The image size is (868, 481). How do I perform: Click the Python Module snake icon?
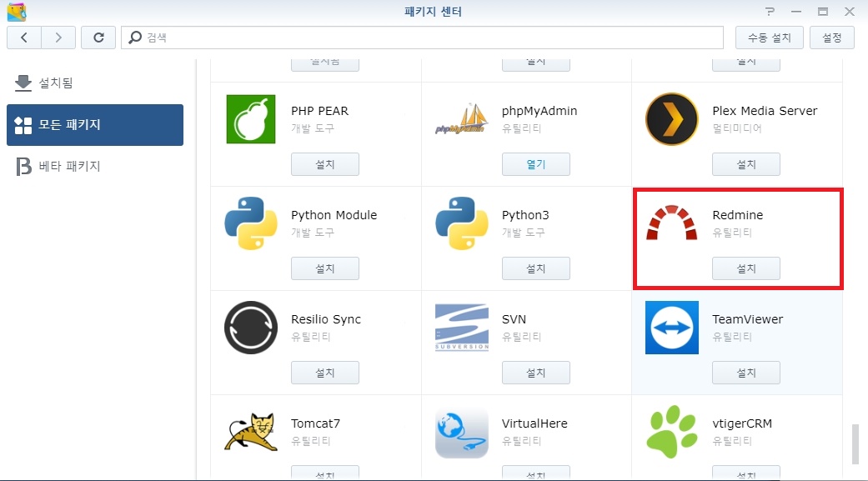[x=251, y=223]
